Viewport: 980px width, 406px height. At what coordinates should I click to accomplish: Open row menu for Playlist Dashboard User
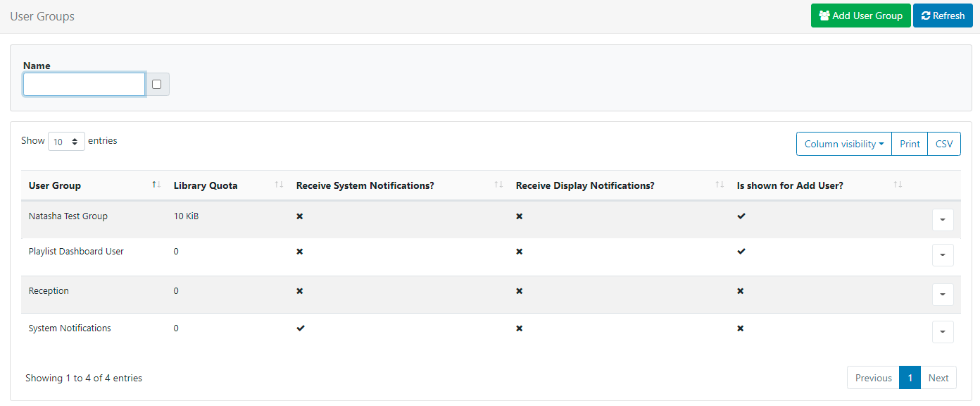point(942,255)
